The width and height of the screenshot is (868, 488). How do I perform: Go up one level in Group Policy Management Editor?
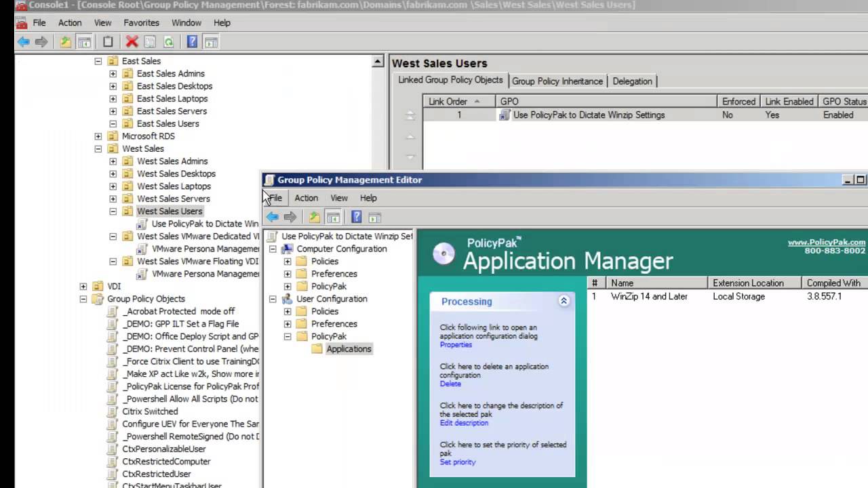click(314, 217)
